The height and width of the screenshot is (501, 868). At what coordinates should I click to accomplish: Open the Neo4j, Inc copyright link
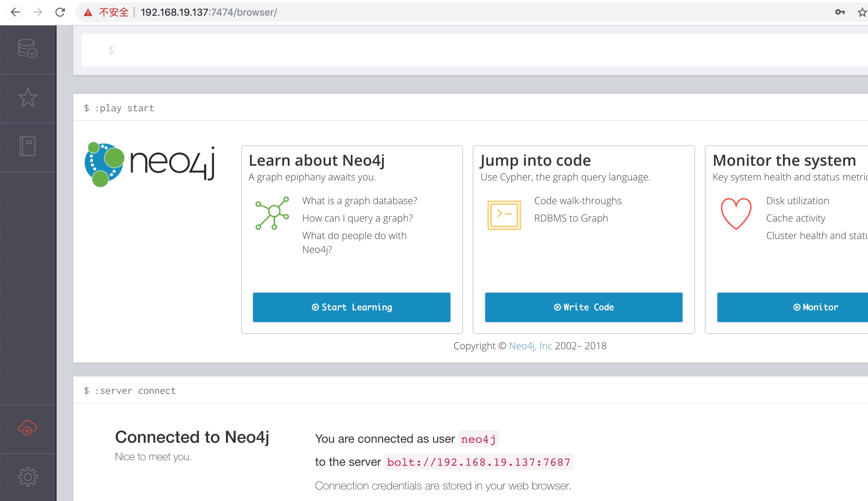pyautogui.click(x=530, y=346)
